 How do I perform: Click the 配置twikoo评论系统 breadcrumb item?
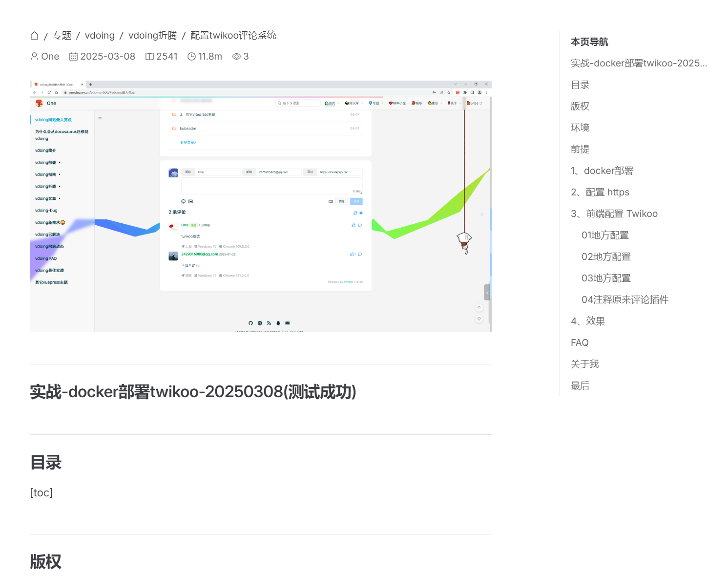[x=233, y=35]
